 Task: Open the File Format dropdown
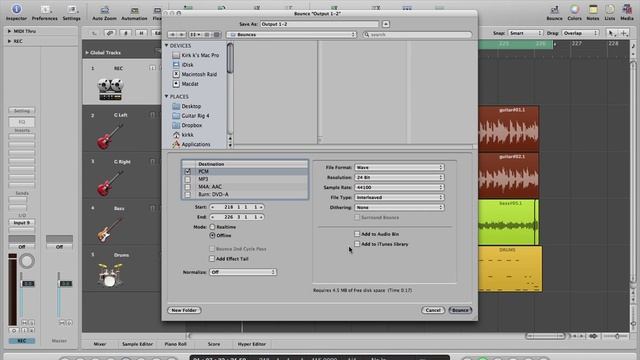(x=399, y=167)
